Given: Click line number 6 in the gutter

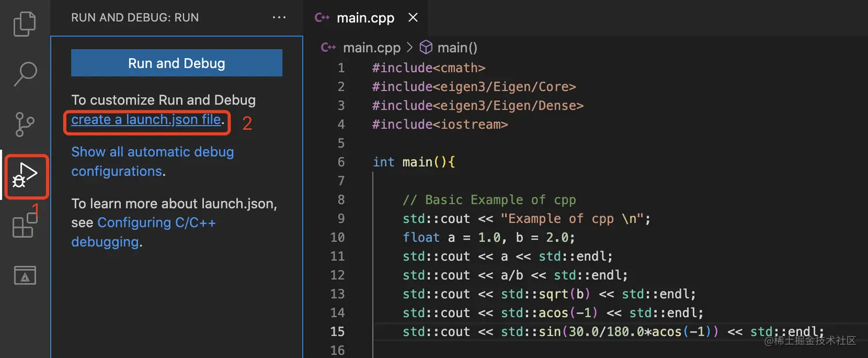Looking at the screenshot, I should 341,162.
